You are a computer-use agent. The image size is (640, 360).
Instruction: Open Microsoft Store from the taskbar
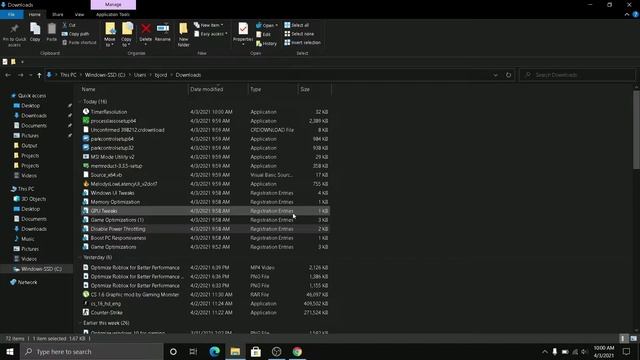click(256, 351)
